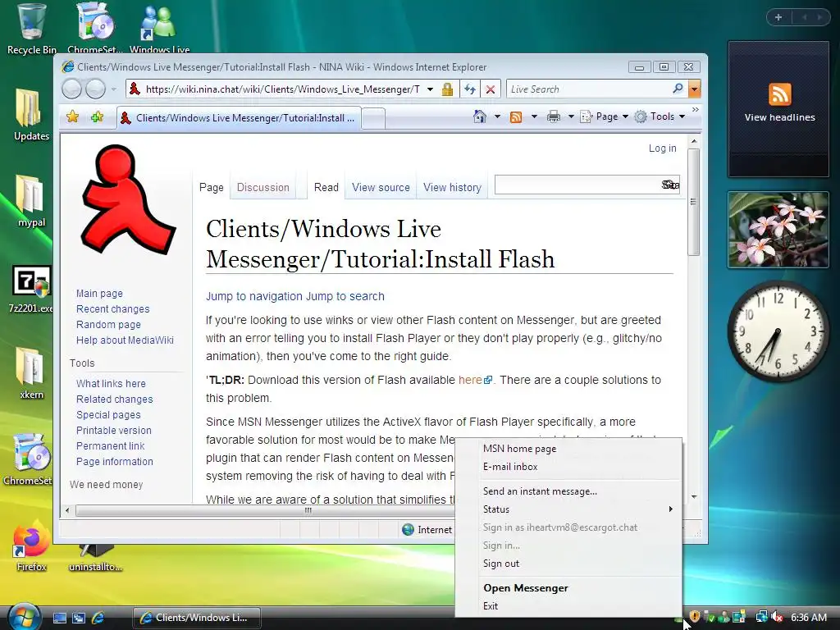
Task: Click Switch between windows quick launch icon
Action: click(x=79, y=618)
